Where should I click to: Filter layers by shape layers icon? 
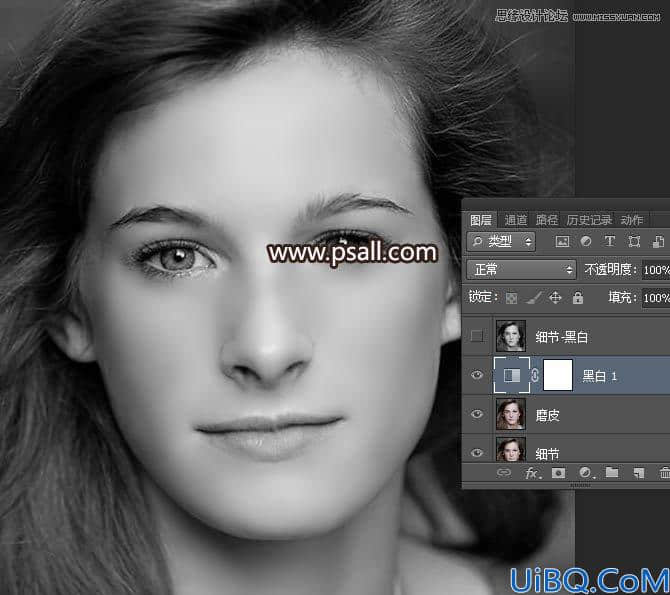(x=634, y=242)
